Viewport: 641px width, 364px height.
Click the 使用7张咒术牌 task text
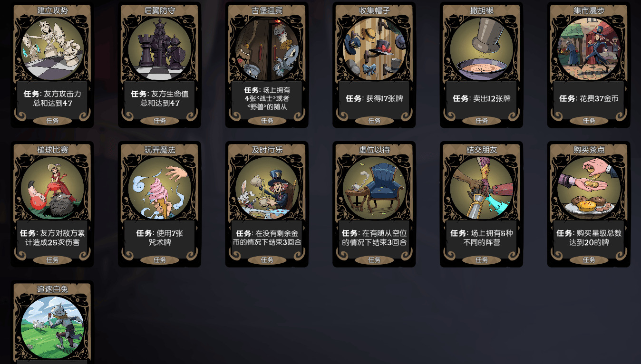tap(160, 238)
